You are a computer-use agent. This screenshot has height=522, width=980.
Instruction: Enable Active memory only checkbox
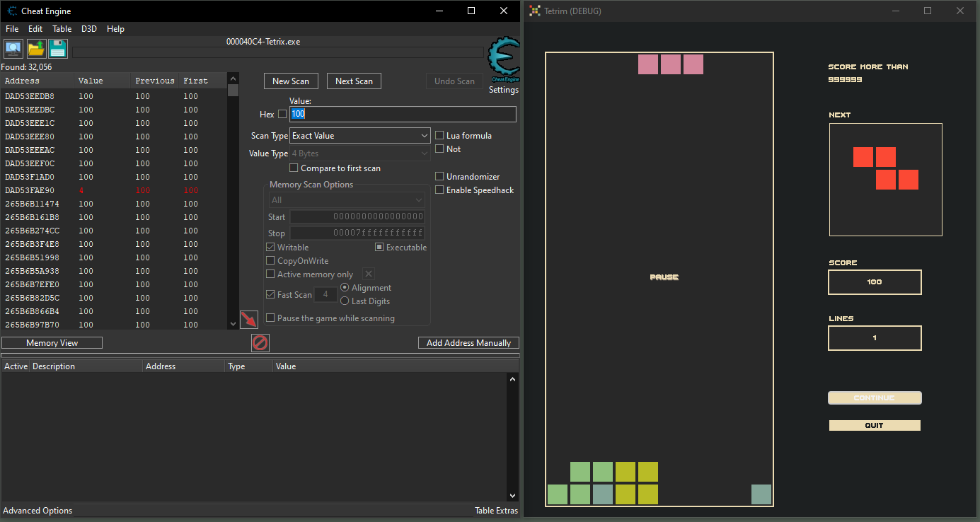tap(270, 274)
